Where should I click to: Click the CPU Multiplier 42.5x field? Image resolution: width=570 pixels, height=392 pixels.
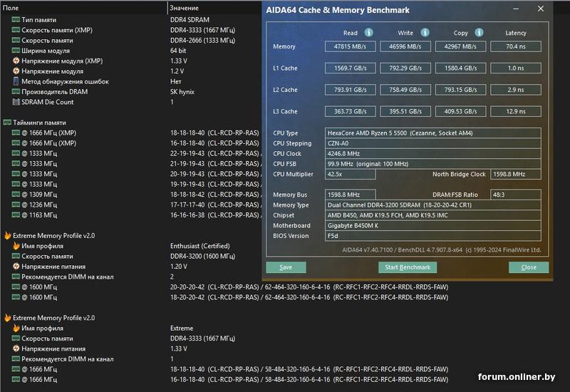point(350,174)
